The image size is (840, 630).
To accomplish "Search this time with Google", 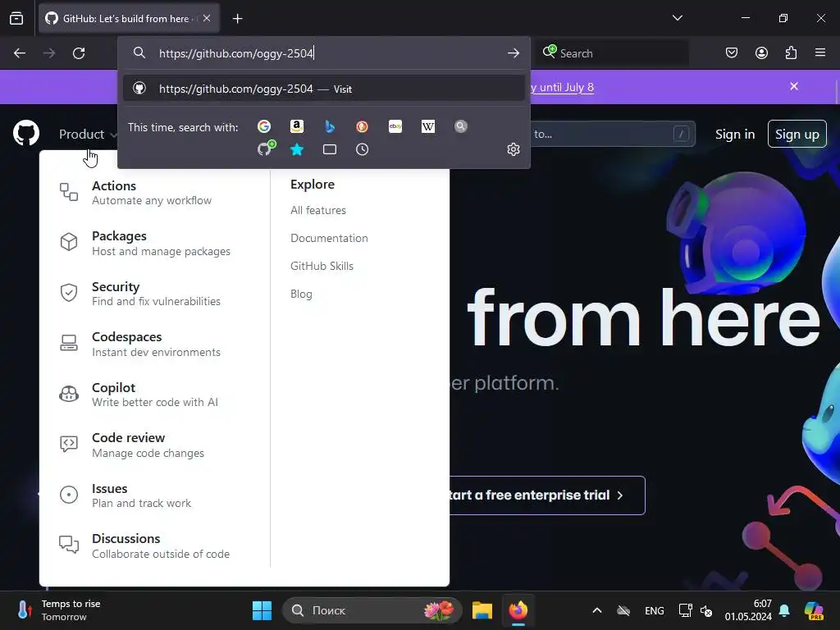I will click(263, 126).
